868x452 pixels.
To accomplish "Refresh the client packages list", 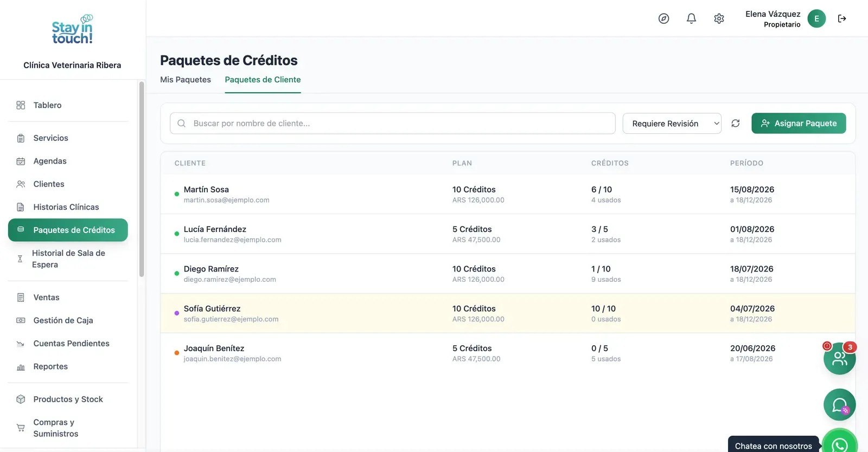I will [x=735, y=124].
